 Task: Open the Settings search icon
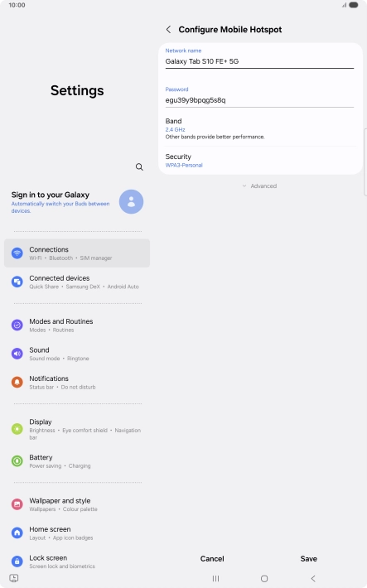tap(139, 166)
